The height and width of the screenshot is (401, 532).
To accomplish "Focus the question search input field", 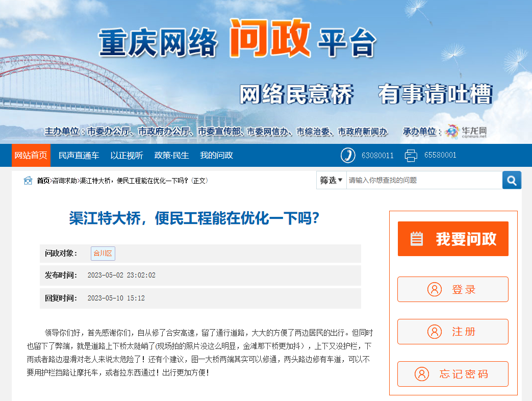I will (x=423, y=180).
